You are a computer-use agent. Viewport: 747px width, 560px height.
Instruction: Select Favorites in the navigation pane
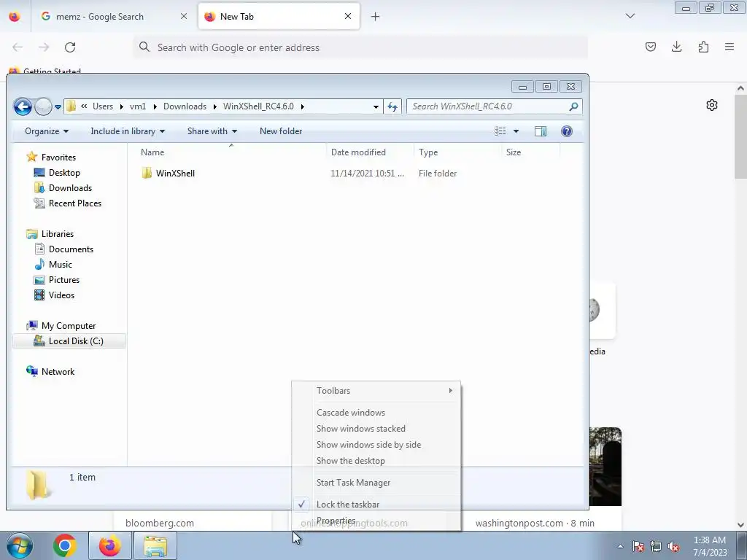tap(52, 157)
